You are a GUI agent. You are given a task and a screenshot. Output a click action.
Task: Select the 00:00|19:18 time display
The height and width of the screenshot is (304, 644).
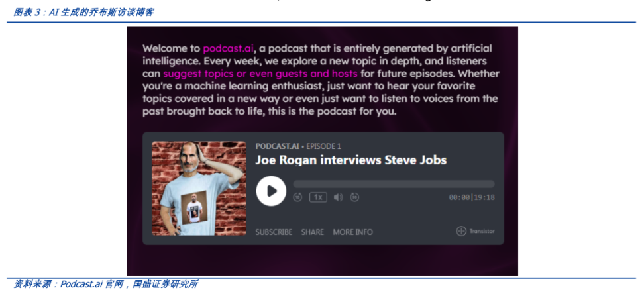click(x=472, y=197)
